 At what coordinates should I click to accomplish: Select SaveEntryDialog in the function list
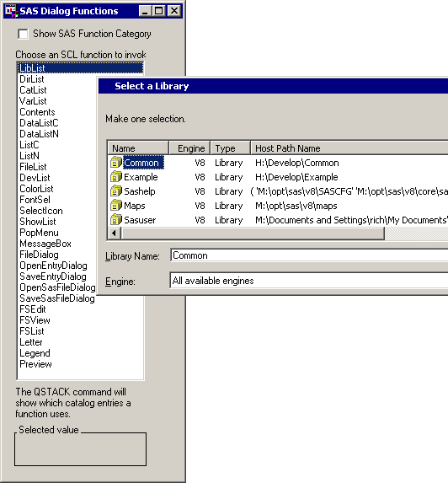click(x=53, y=276)
